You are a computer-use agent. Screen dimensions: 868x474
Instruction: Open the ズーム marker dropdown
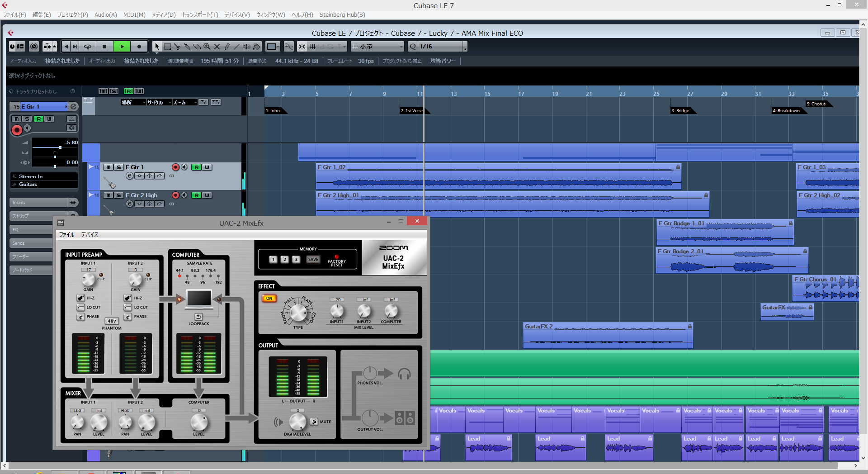tap(185, 102)
